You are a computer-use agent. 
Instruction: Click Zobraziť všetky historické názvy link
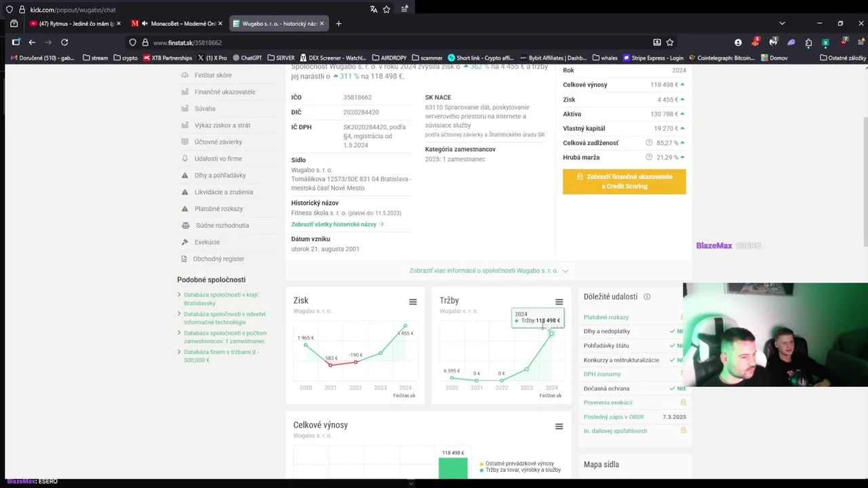pos(338,224)
